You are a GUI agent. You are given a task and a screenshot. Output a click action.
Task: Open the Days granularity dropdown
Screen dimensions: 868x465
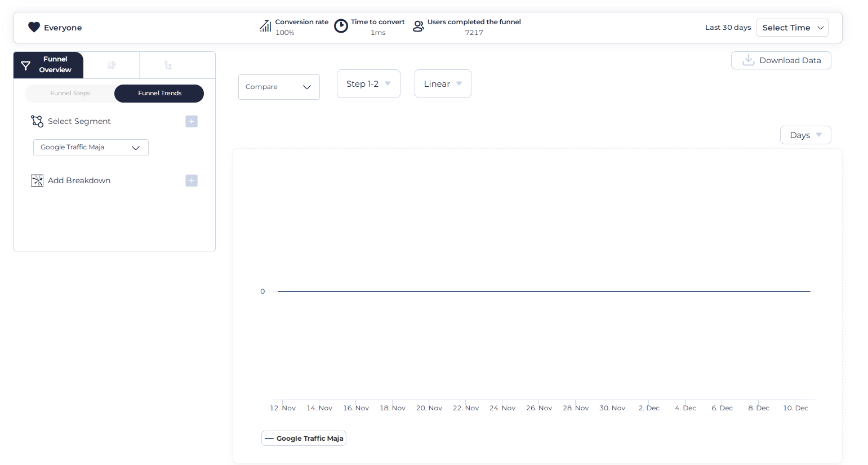click(805, 135)
